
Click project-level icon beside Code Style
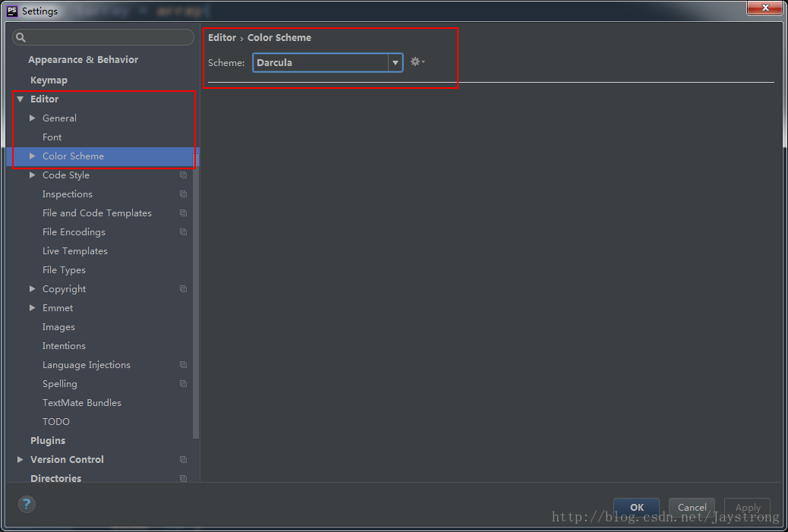(x=184, y=175)
